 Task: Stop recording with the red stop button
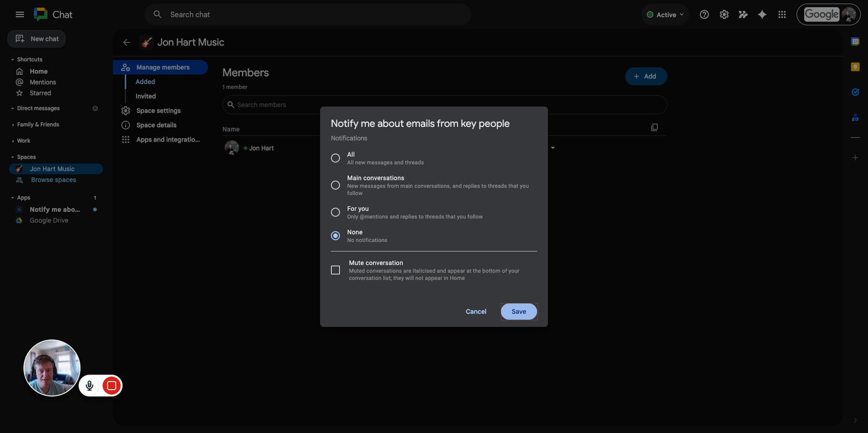tap(112, 385)
